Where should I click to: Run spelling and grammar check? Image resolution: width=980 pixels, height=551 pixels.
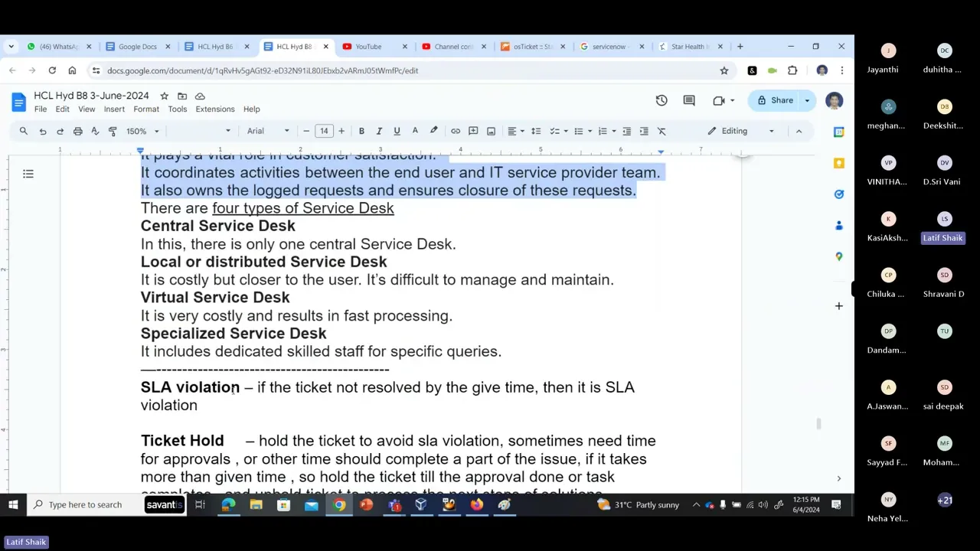pyautogui.click(x=95, y=131)
